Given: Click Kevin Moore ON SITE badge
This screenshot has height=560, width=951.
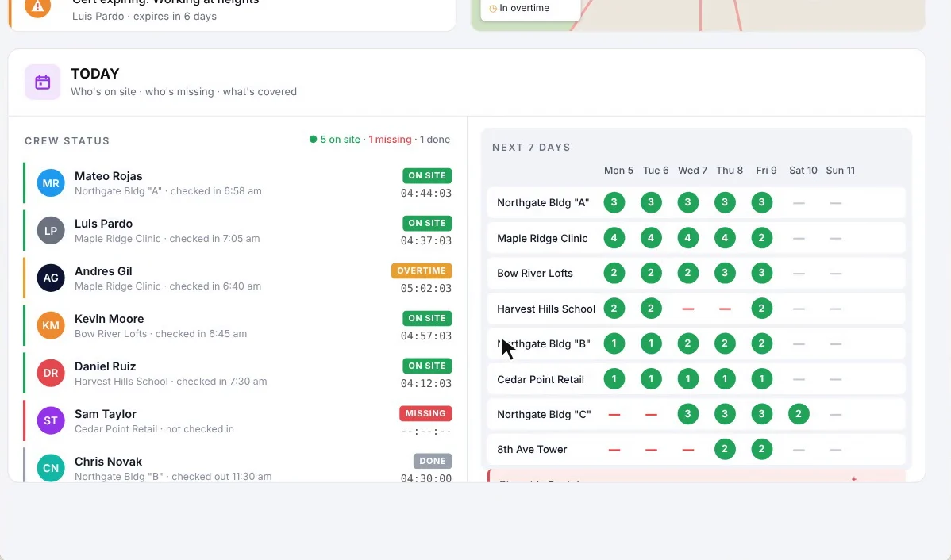Looking at the screenshot, I should tap(427, 318).
